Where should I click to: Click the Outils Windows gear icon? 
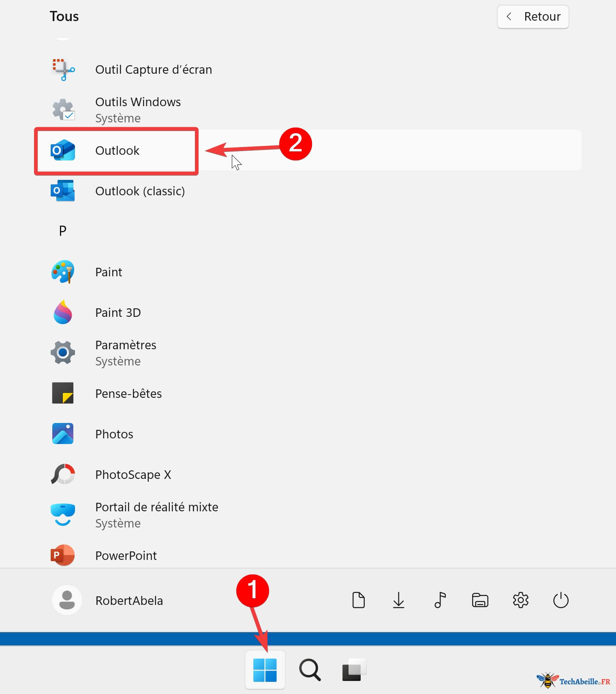(63, 110)
